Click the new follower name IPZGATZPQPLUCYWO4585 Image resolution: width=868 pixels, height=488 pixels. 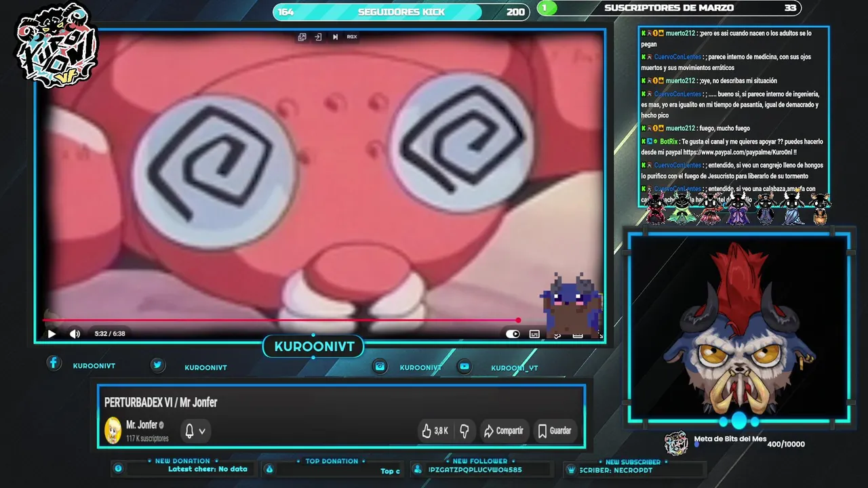tap(475, 469)
